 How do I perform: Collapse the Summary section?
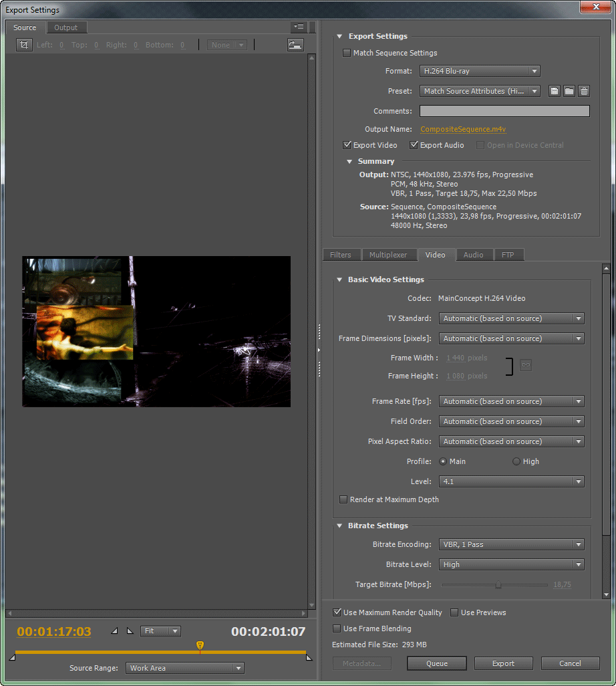[x=349, y=162]
